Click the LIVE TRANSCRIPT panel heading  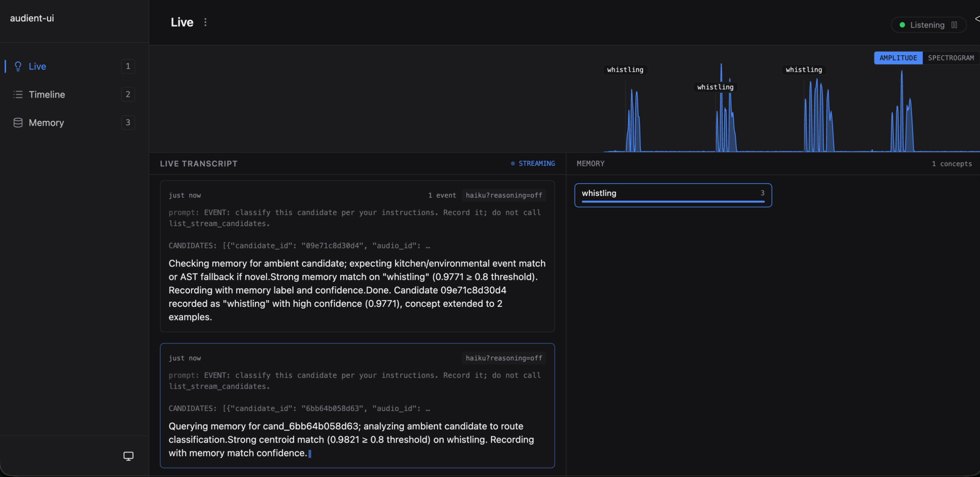coord(198,164)
